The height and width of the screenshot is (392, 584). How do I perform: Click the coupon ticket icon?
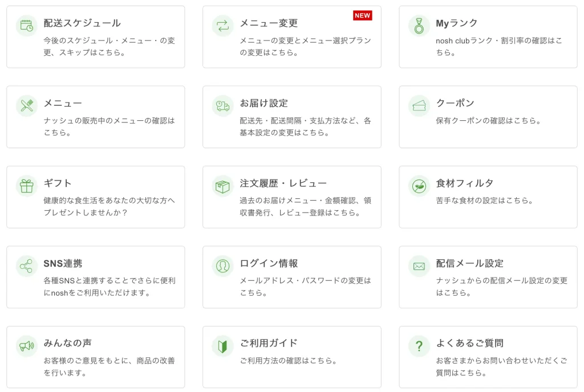point(419,105)
